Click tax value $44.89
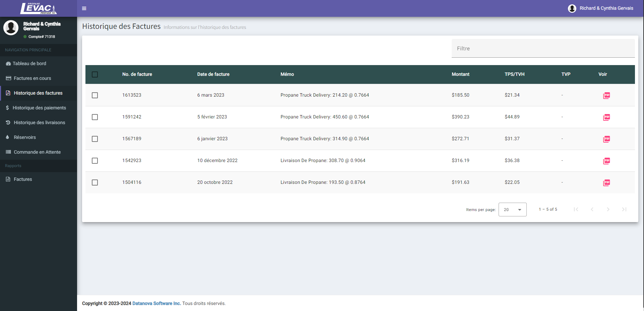 click(x=512, y=117)
